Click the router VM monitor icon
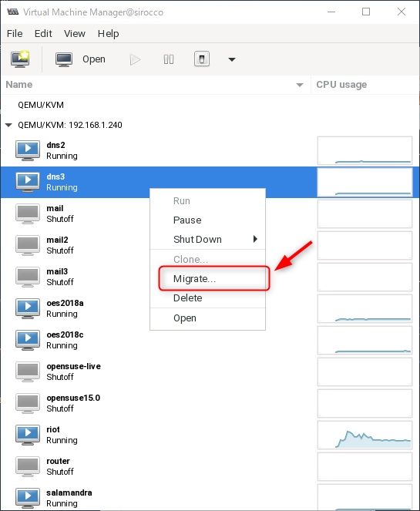This screenshot has width=420, height=511. click(28, 466)
